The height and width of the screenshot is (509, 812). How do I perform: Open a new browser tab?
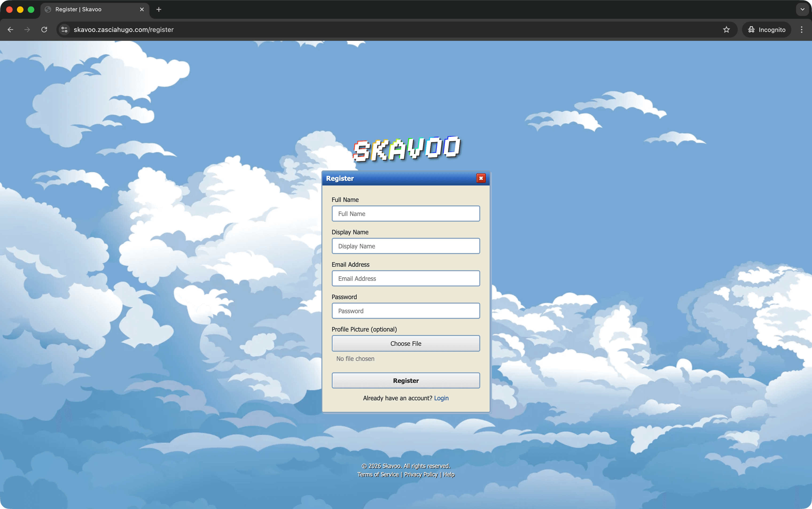[158, 9]
